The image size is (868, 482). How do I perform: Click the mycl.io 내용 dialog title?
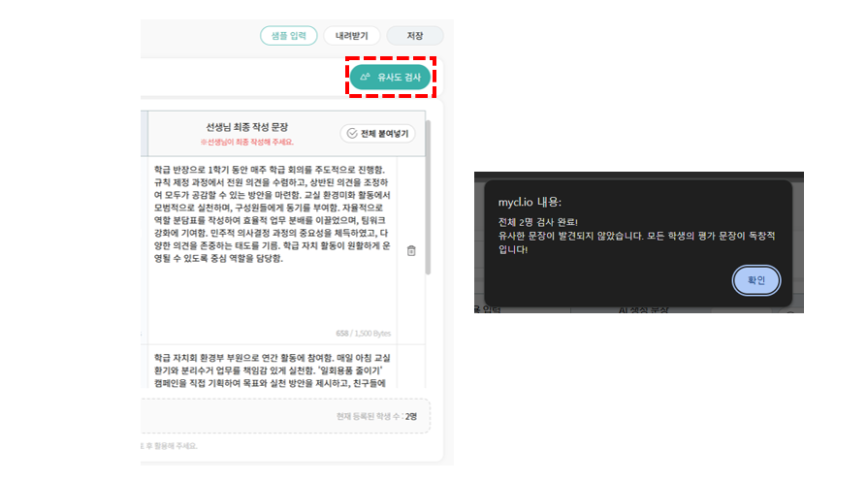[x=530, y=202]
